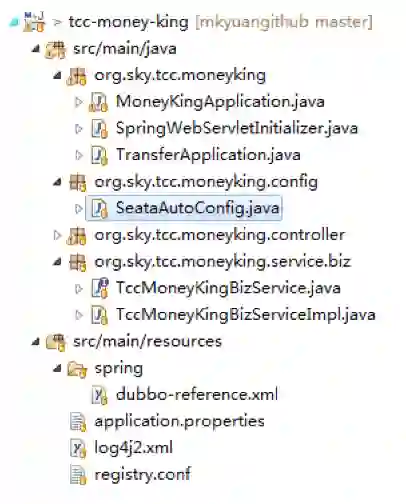
Task: Click the dubbo-reference.xml file icon
Action: tap(99, 395)
